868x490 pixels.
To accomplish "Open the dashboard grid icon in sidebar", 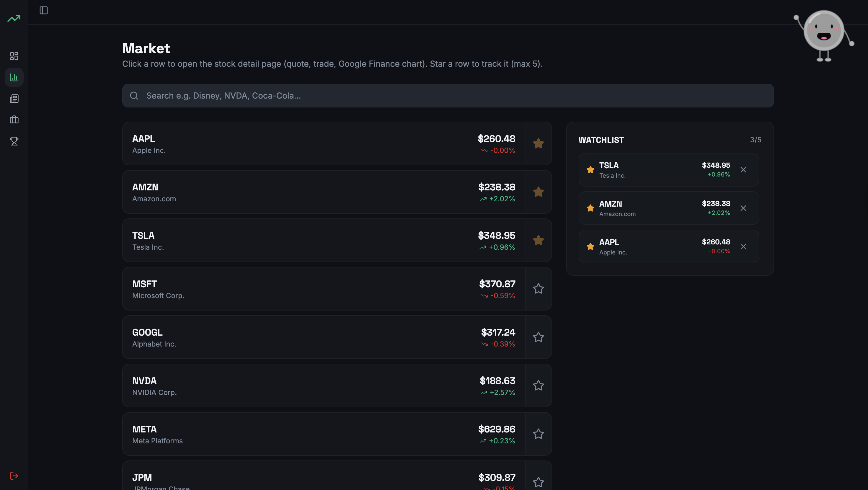I will 14,56.
